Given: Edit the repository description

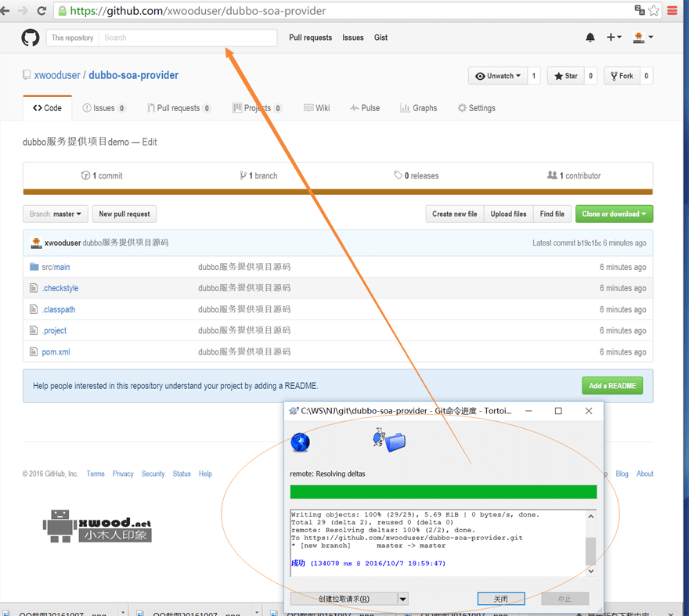Looking at the screenshot, I should (150, 142).
